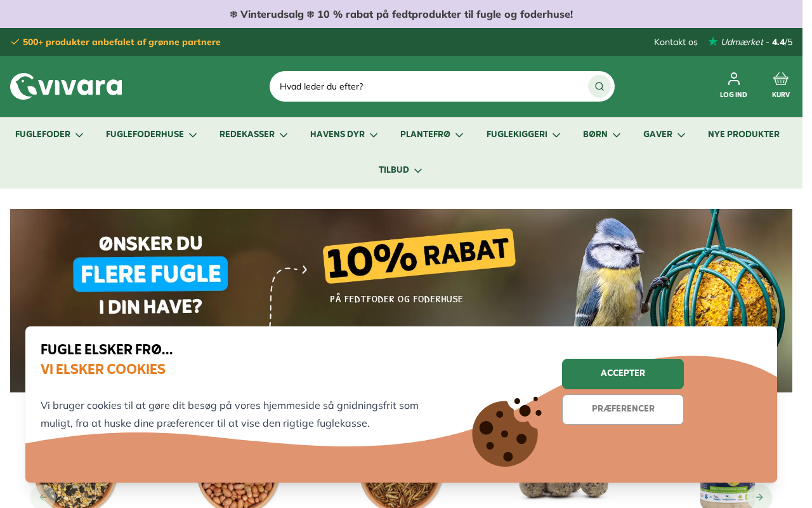
Task: Click the Trustpilot star rating icon
Action: pos(713,42)
